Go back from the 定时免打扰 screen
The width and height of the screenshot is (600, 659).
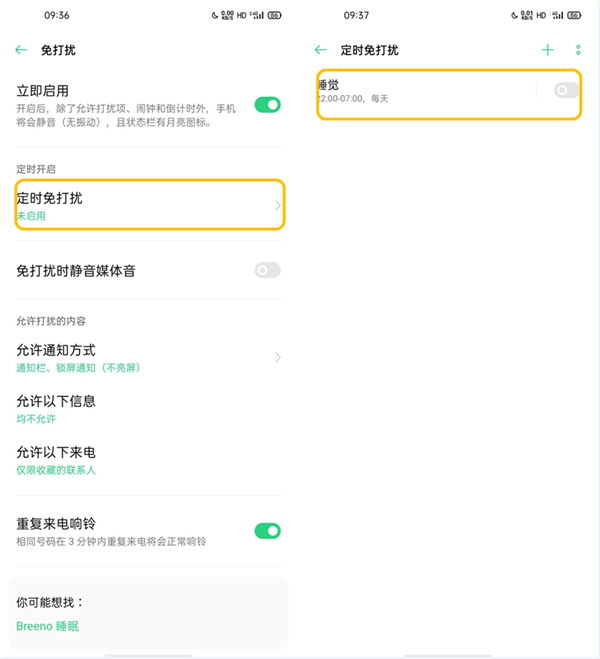(x=321, y=50)
